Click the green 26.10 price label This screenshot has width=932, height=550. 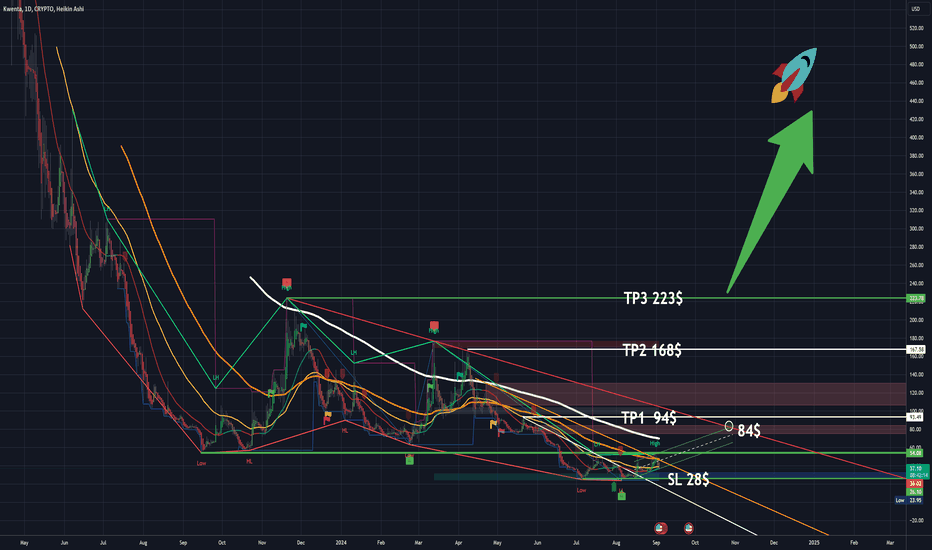916,492
